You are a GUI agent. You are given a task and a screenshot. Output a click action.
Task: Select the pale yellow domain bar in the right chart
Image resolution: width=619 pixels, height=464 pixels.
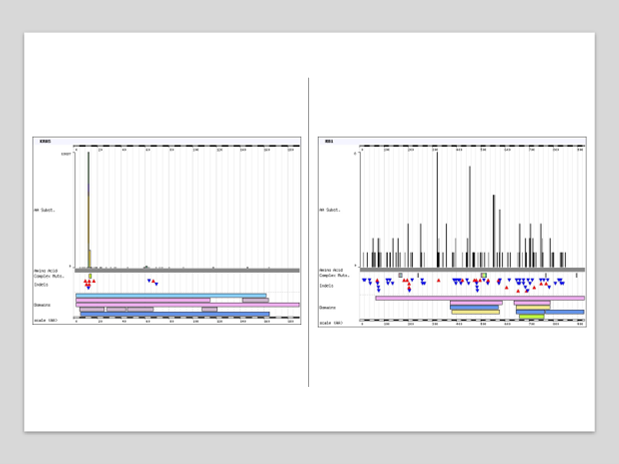[475, 312]
